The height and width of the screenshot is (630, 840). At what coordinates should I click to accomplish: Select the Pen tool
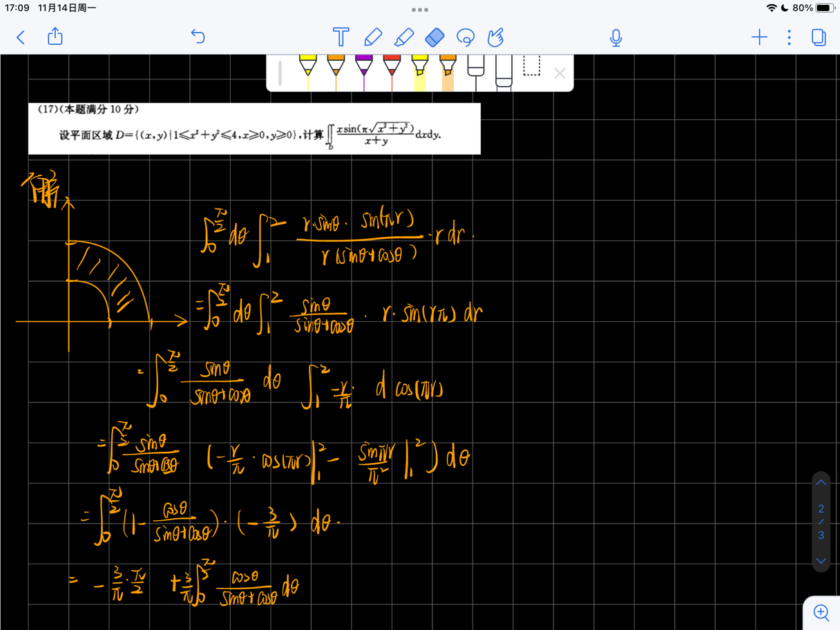tap(373, 37)
